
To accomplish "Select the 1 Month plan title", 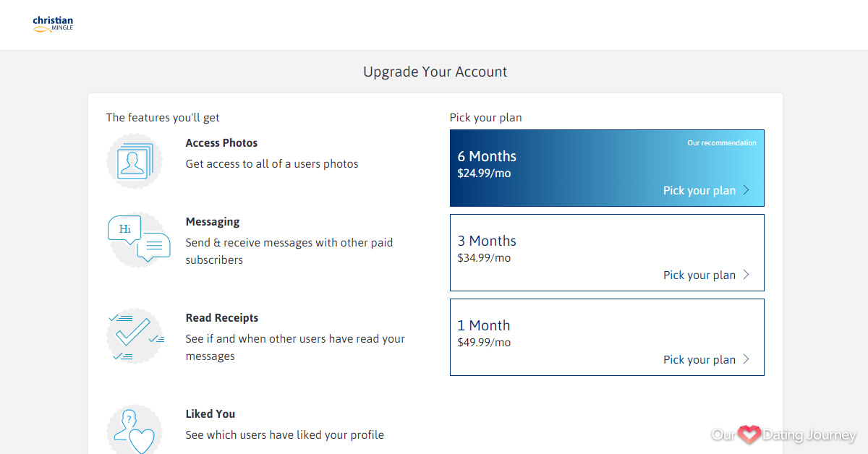I will [484, 325].
